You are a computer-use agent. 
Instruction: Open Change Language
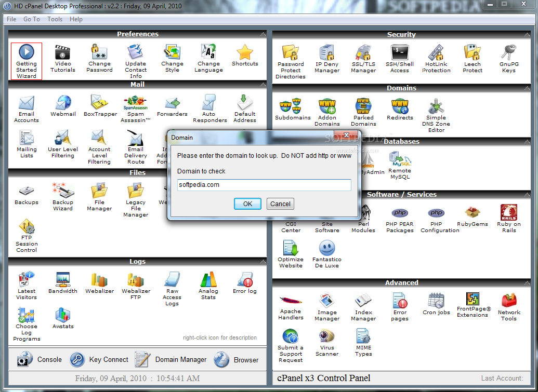point(208,59)
